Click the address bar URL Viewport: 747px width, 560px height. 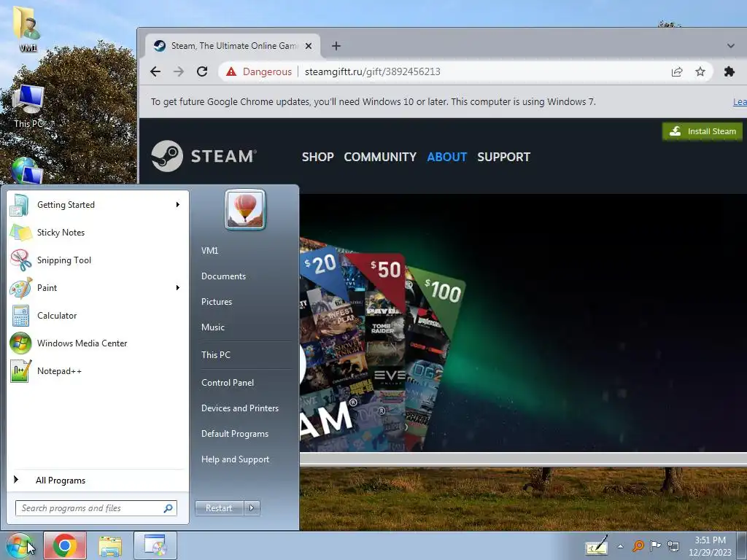(373, 72)
